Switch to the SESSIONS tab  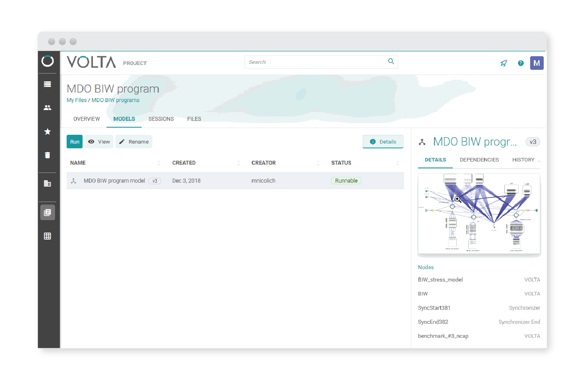coord(161,119)
